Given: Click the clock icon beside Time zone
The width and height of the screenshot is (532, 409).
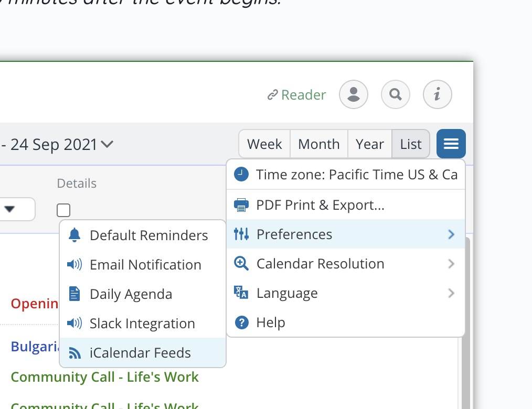Looking at the screenshot, I should (241, 174).
